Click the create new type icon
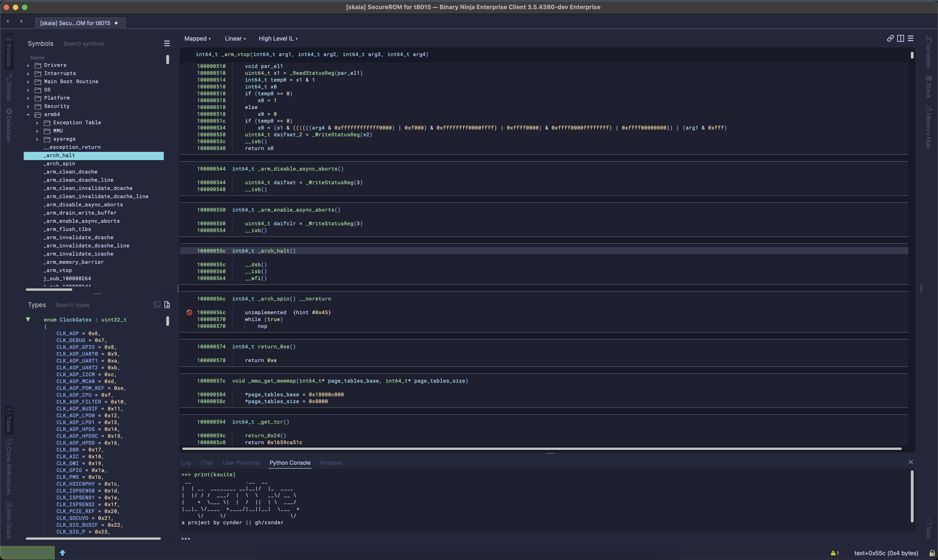Viewport: 938px width, 560px height. pyautogui.click(x=167, y=305)
